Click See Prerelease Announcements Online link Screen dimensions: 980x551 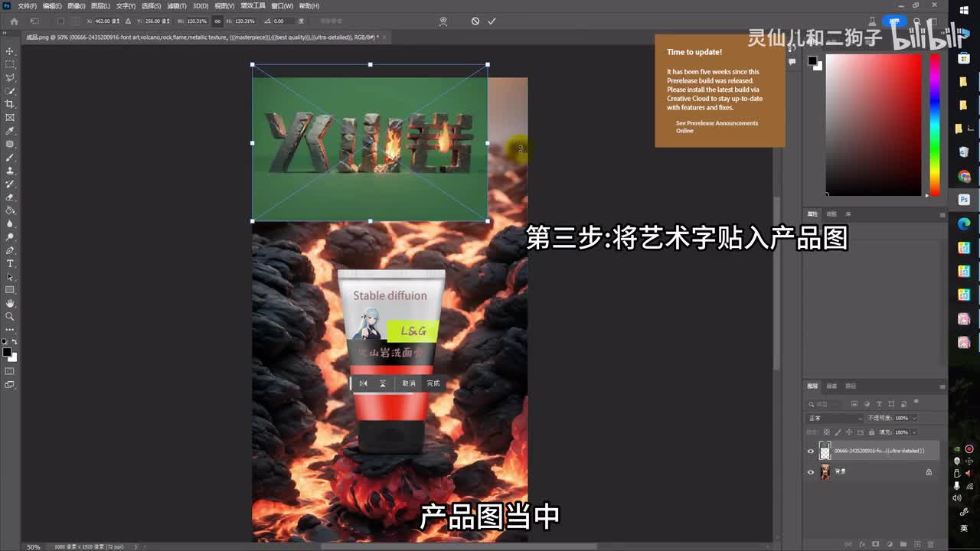(717, 127)
